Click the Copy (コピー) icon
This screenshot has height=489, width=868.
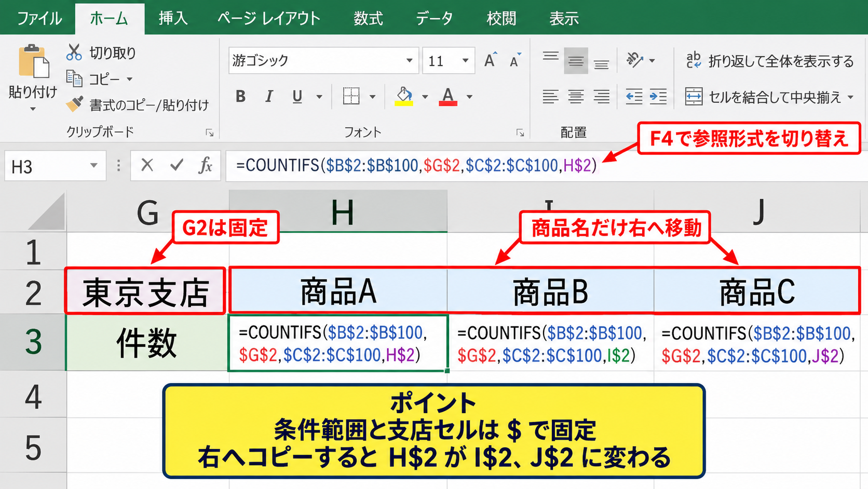[74, 78]
